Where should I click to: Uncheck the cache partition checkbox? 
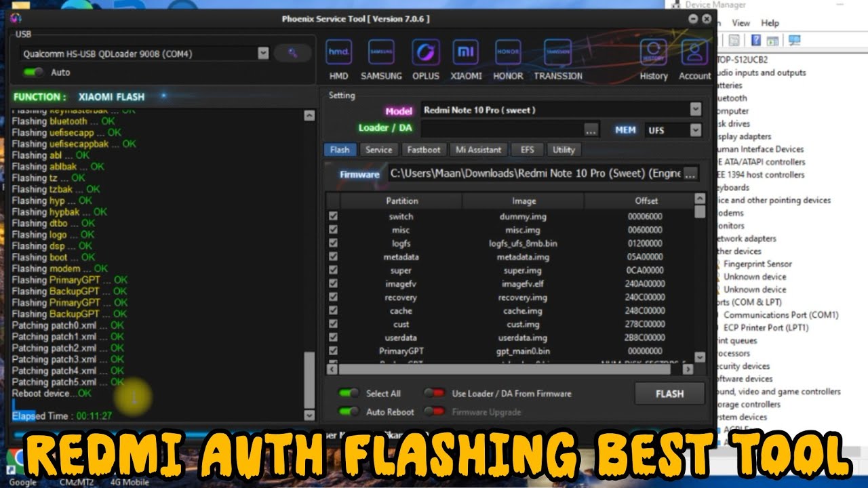(333, 310)
